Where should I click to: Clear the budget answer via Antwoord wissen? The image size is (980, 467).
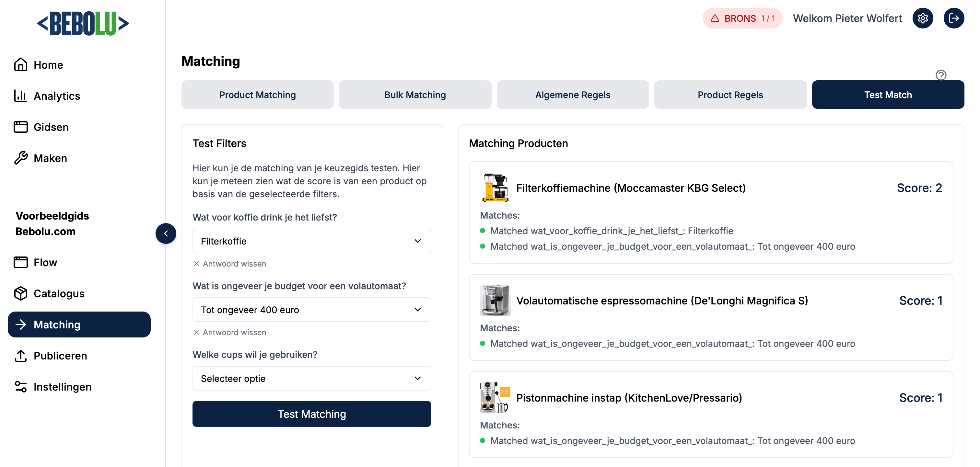coord(230,332)
